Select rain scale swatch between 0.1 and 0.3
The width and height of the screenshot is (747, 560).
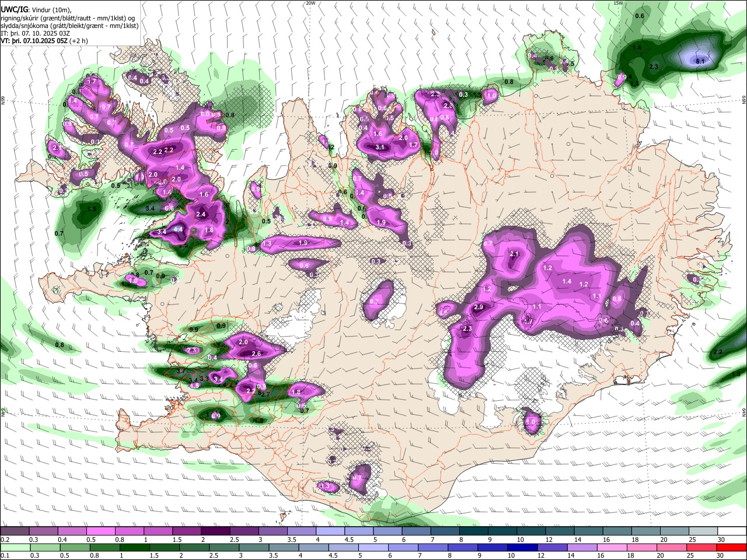coord(16,547)
